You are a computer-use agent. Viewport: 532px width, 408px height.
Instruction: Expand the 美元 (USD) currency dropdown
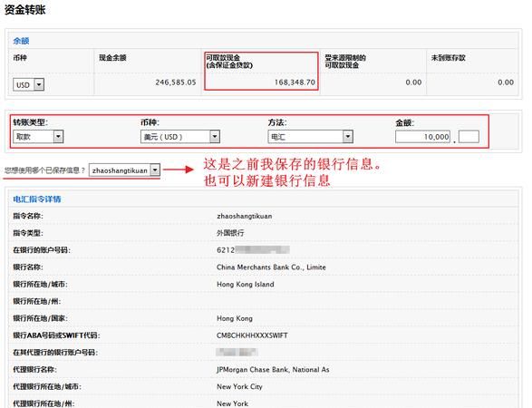tap(180, 137)
